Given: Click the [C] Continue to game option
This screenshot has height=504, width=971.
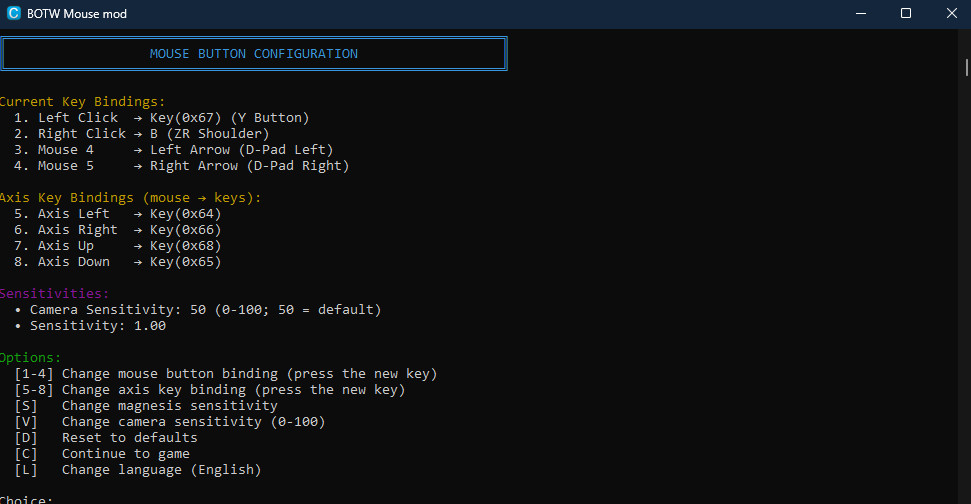Looking at the screenshot, I should 102,454.
